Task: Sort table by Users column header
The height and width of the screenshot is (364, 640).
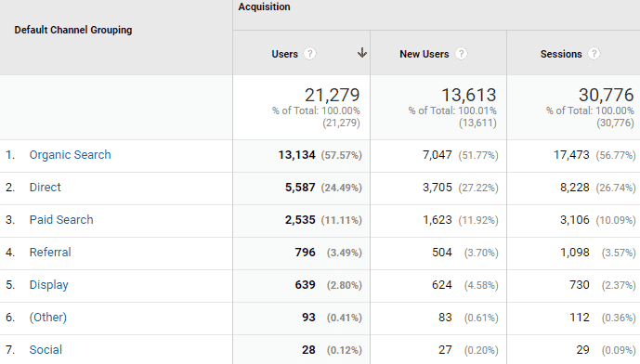Action: point(285,54)
